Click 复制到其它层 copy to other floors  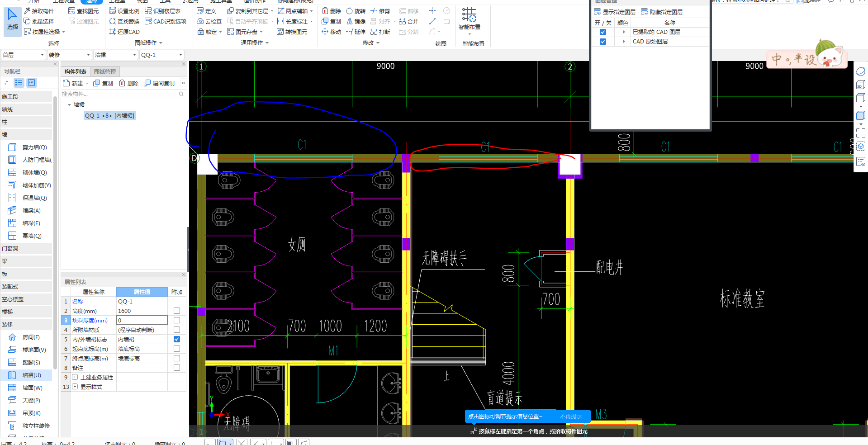(248, 11)
